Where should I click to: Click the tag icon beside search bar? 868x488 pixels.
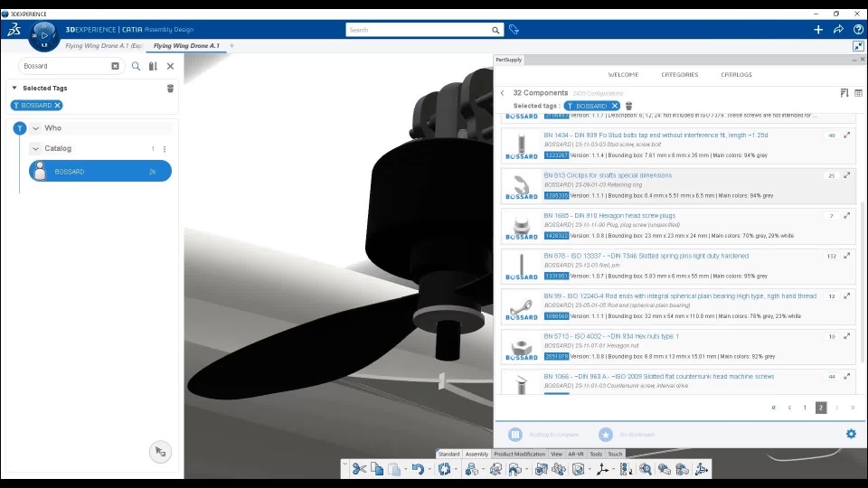coord(514,30)
